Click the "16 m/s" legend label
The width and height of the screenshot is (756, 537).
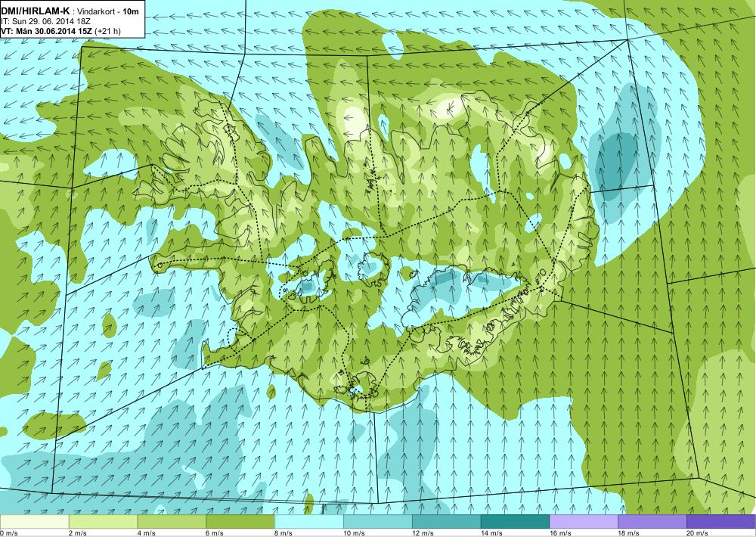(561, 533)
